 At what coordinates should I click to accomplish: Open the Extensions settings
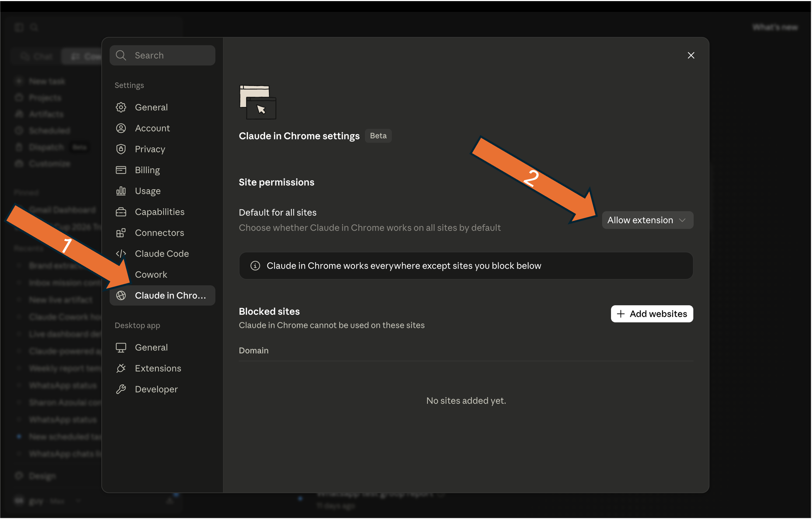pyautogui.click(x=162, y=368)
